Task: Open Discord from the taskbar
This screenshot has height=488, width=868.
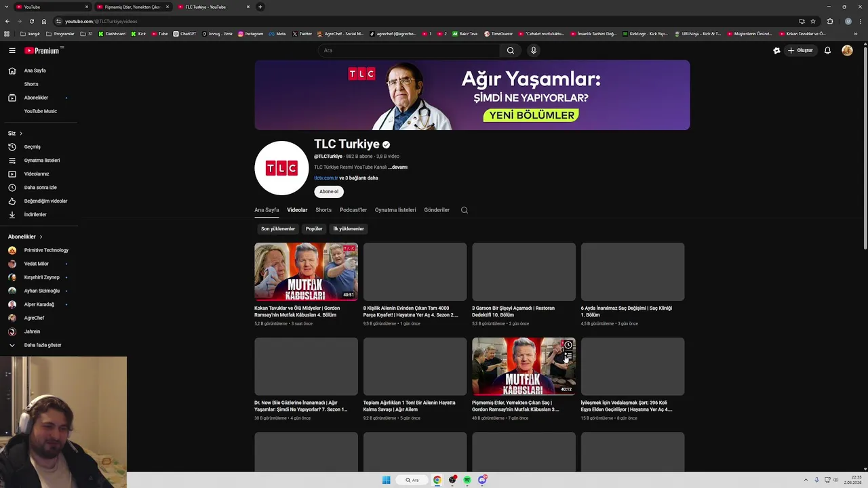Action: pos(482,480)
